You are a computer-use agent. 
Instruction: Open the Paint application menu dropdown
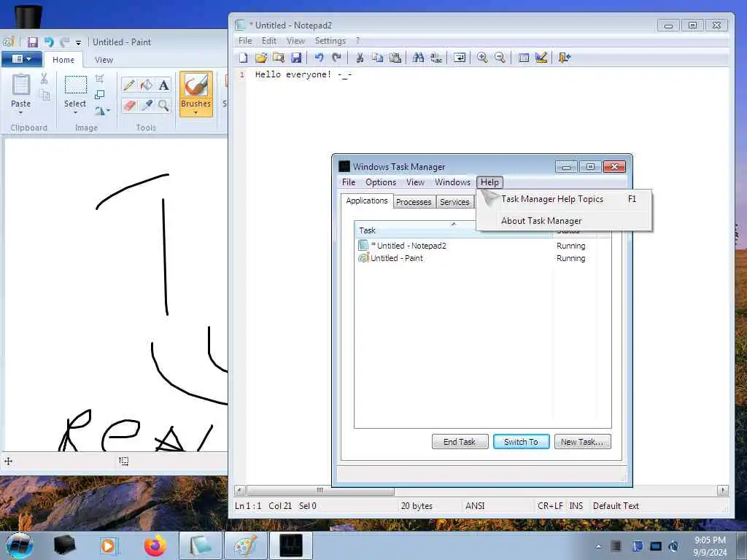pyautogui.click(x=21, y=58)
